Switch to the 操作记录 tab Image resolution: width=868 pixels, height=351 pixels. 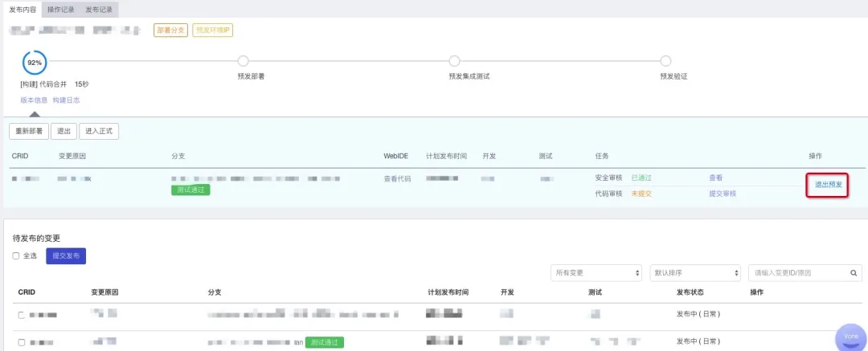tap(61, 9)
